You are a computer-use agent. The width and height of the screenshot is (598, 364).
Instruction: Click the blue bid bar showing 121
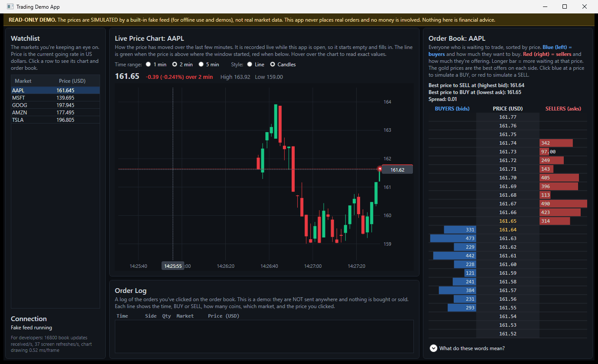[x=470, y=273]
